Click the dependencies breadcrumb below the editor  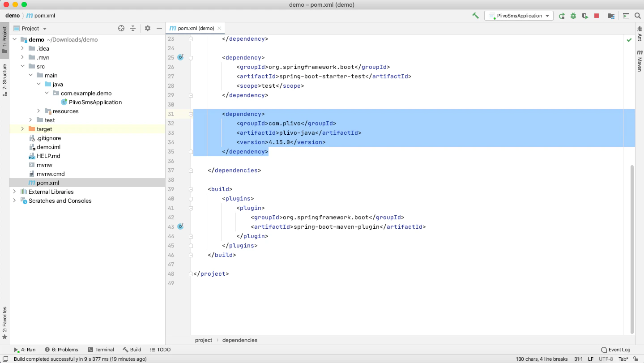tap(239, 340)
